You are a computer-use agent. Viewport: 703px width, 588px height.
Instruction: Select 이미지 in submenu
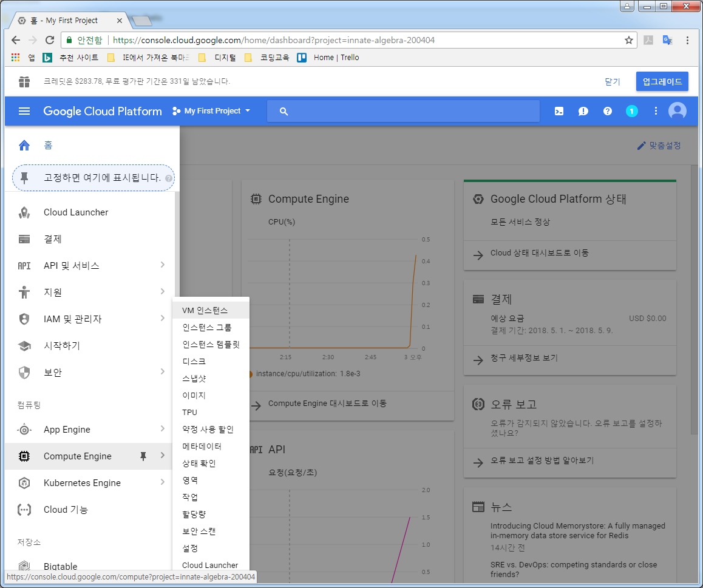click(x=211, y=395)
